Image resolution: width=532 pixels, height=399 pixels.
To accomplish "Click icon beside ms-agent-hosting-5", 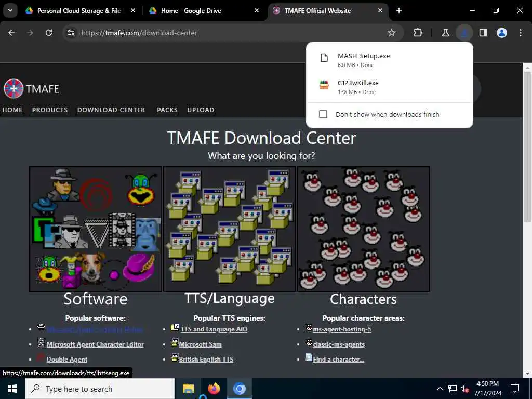I will click(309, 327).
